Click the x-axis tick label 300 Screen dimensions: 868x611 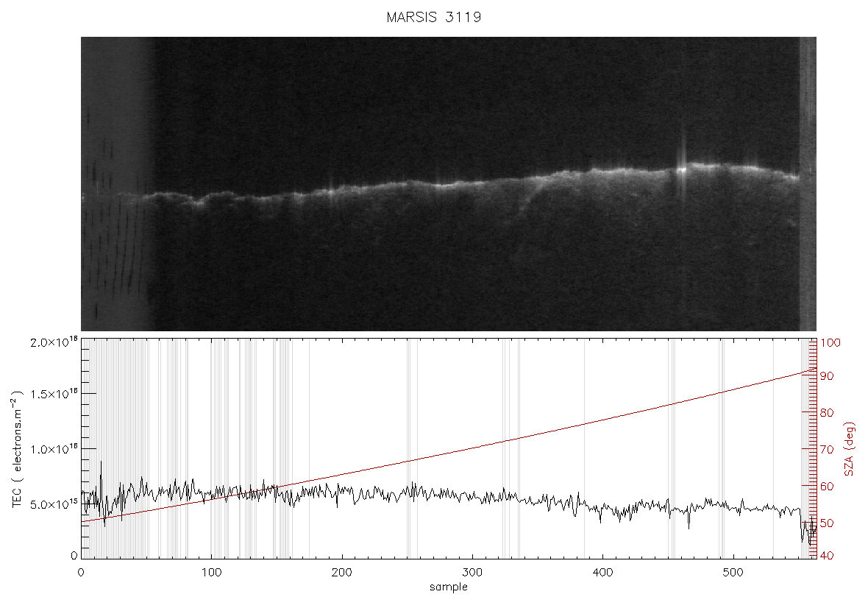[x=472, y=572]
